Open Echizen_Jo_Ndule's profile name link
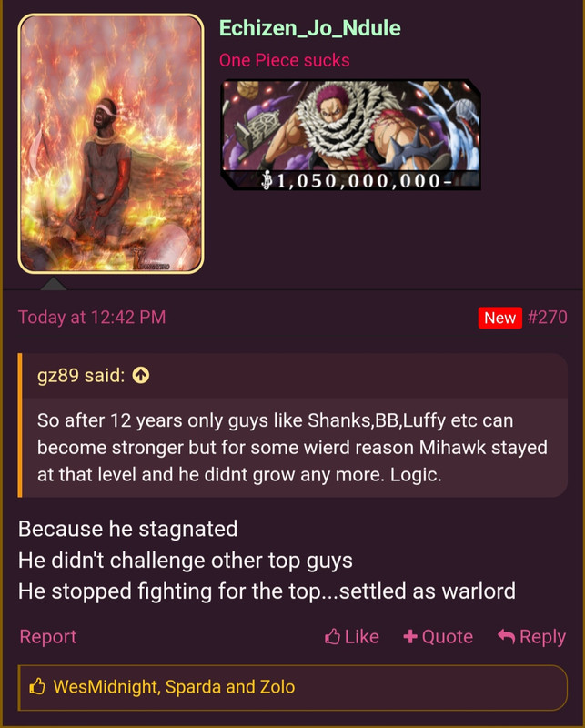Screen dimensions: 585x728 309,28
